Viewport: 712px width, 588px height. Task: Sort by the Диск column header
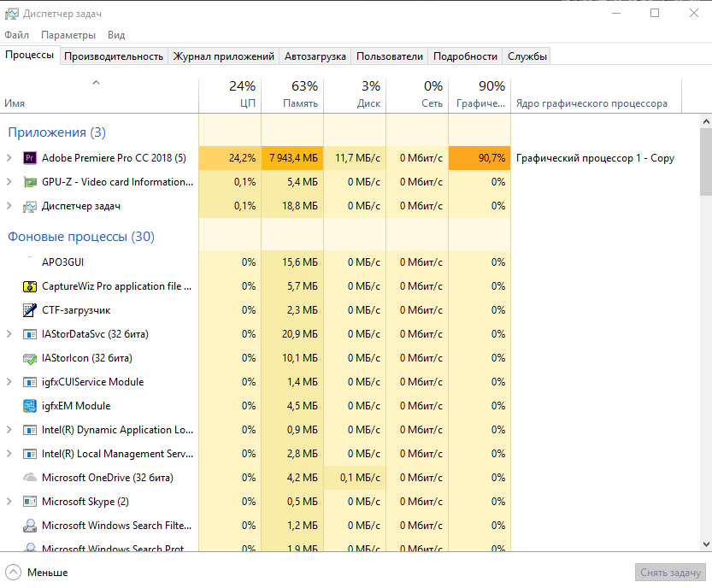(x=355, y=95)
